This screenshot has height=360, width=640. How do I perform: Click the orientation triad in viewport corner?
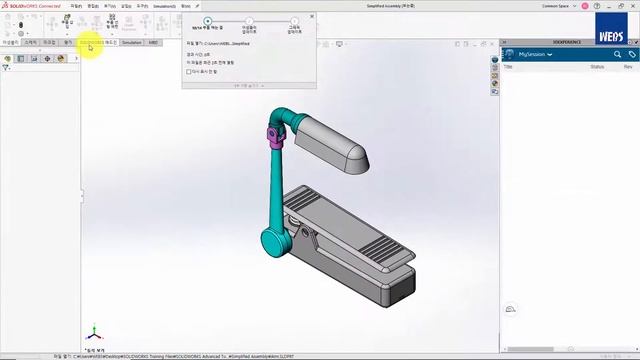coord(94,333)
